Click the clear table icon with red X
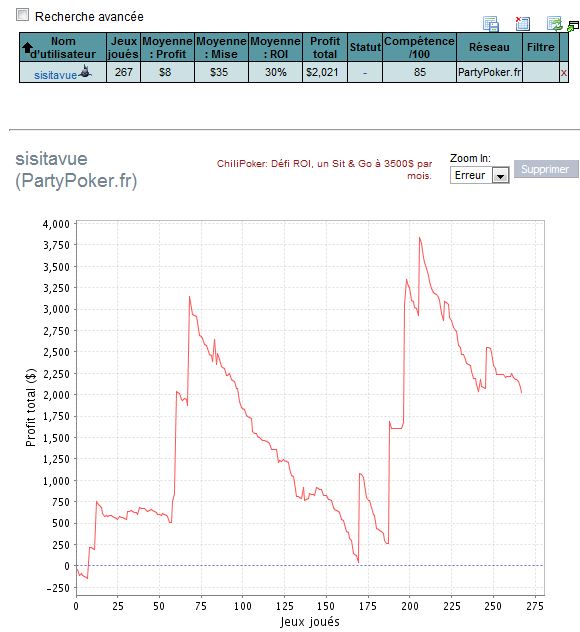 [x=523, y=23]
